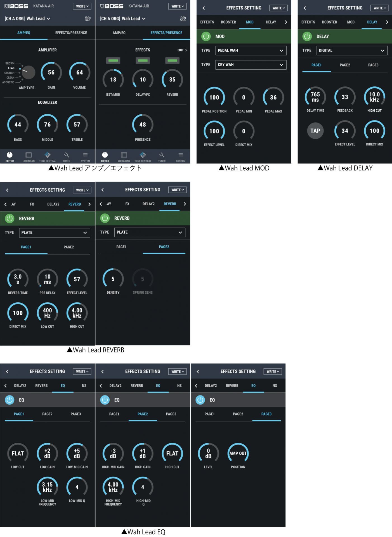Select NS tab in the EQ PAGE2 screen
This screenshot has width=392, height=537.
[180, 386]
